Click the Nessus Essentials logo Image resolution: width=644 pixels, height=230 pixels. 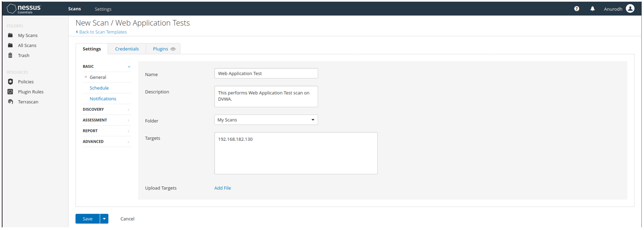pos(24,8)
